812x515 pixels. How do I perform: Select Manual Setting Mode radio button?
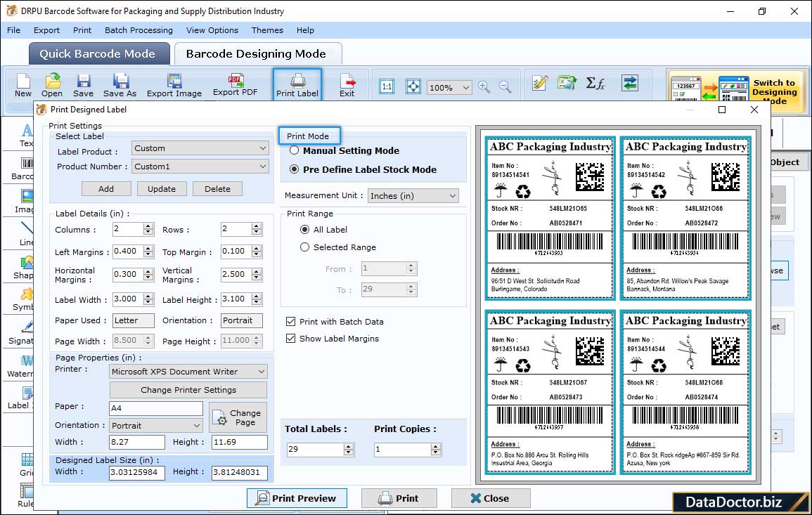pyautogui.click(x=294, y=150)
